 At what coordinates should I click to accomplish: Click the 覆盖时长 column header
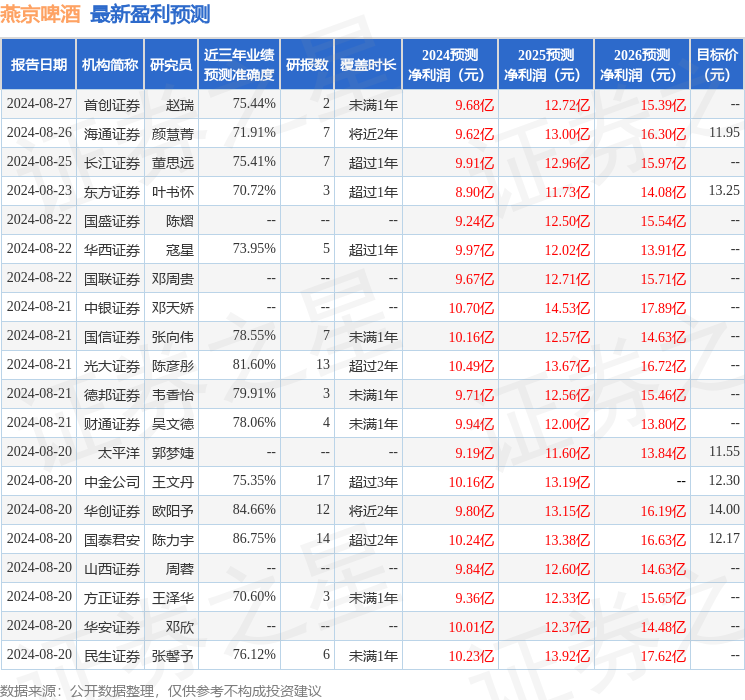point(368,64)
